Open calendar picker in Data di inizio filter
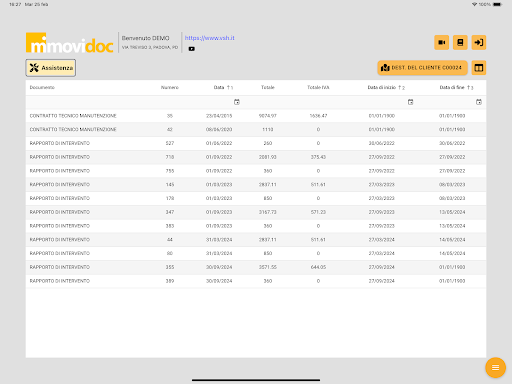 [410, 102]
